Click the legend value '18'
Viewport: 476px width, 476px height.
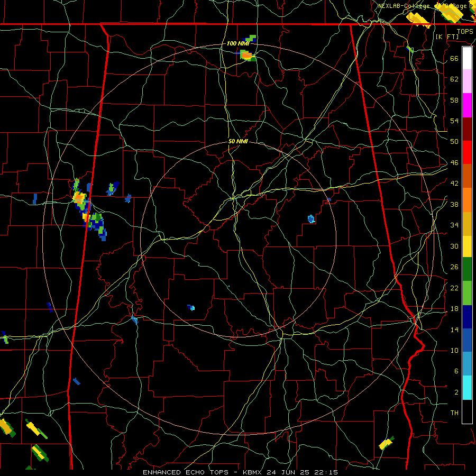(454, 309)
